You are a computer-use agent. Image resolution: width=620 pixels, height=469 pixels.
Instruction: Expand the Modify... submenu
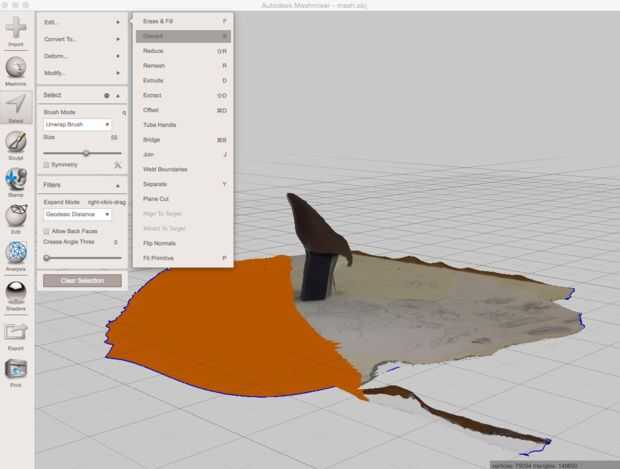pyautogui.click(x=82, y=73)
